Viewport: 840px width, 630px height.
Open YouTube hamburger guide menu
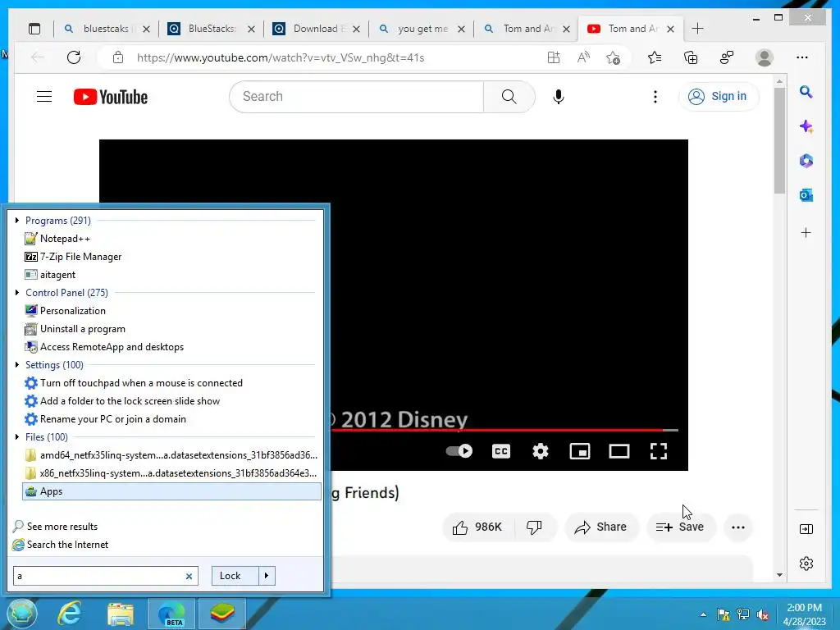point(44,97)
